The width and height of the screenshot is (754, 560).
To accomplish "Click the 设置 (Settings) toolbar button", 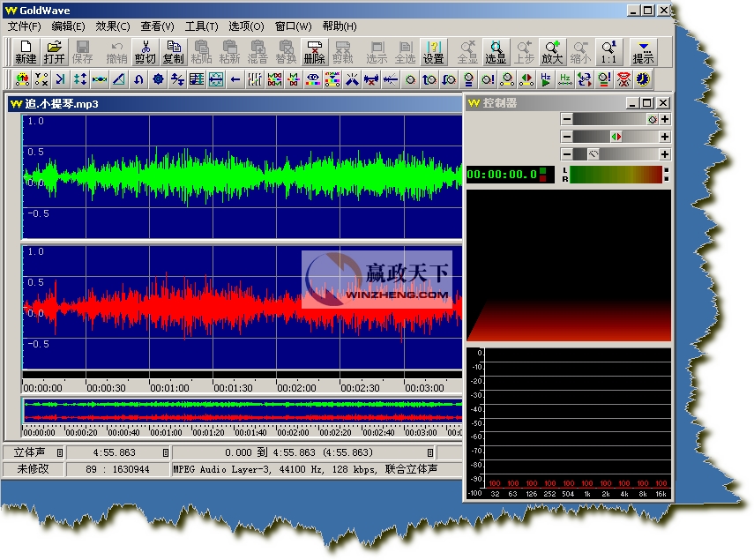I will coord(433,52).
